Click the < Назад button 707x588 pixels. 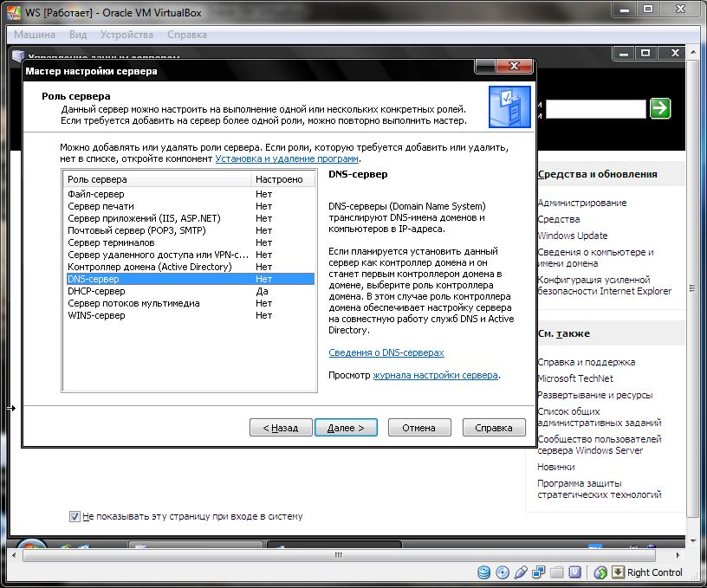[281, 428]
